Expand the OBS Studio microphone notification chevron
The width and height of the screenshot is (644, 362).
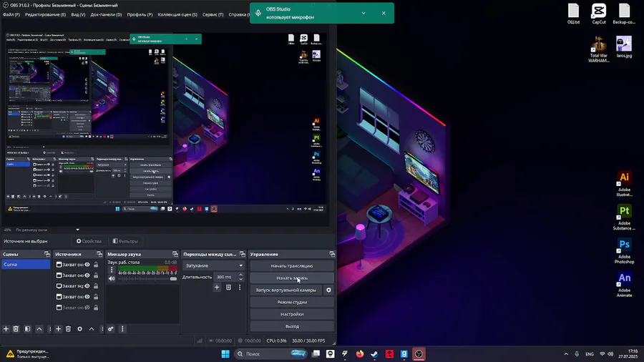[364, 13]
